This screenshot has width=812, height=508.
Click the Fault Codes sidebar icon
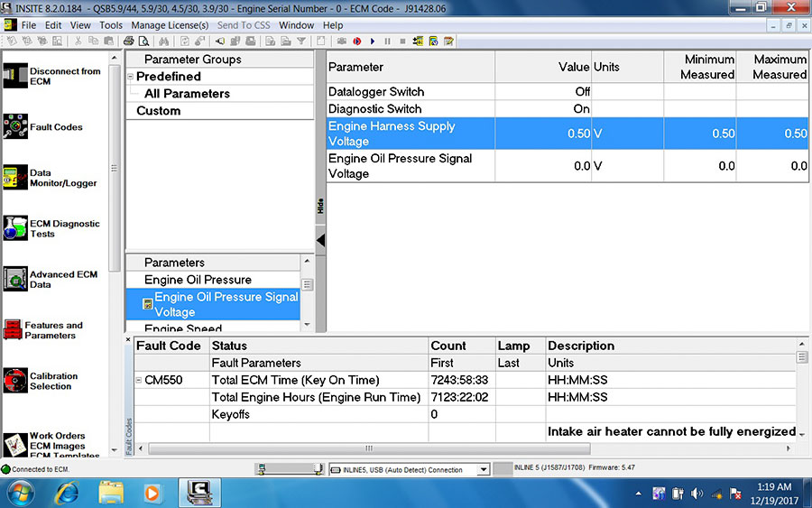pyautogui.click(x=15, y=127)
